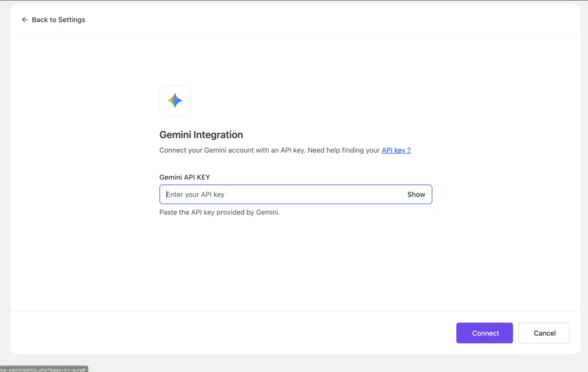Click the Back to Settings label
This screenshot has width=588, height=372.
pyautogui.click(x=59, y=20)
